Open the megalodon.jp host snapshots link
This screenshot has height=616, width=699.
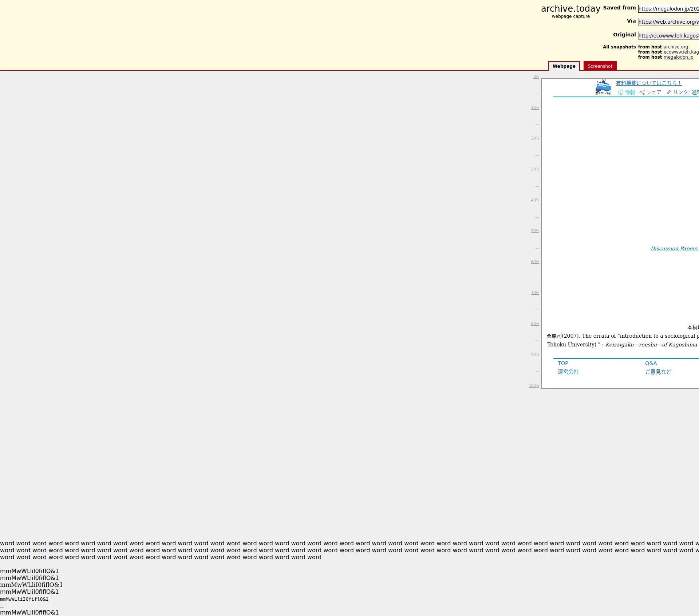point(678,57)
